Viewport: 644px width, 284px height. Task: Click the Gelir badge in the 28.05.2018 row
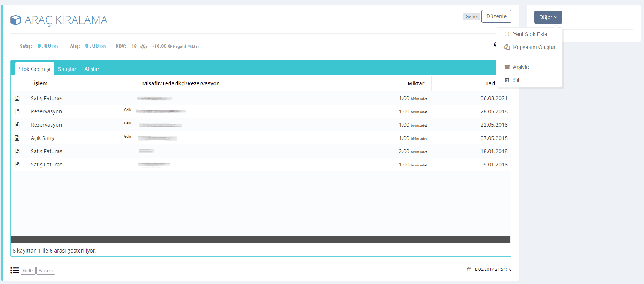click(128, 110)
